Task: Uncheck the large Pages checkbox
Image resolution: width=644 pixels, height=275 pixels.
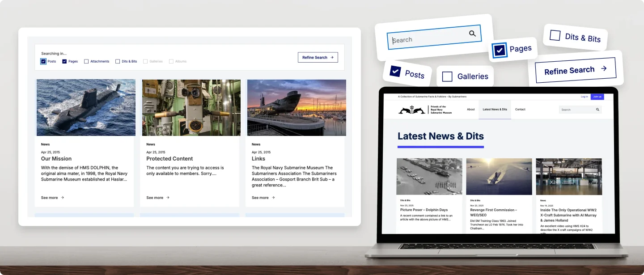Action: pos(500,51)
